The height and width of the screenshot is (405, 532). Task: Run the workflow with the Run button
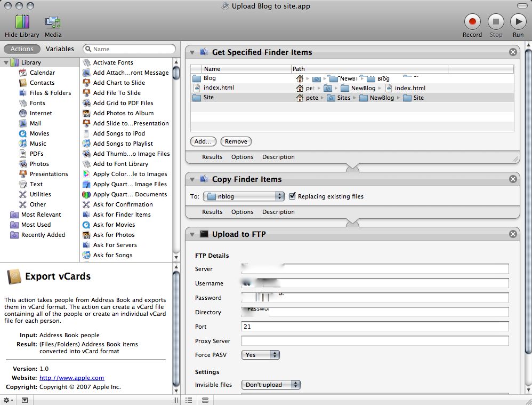point(518,22)
